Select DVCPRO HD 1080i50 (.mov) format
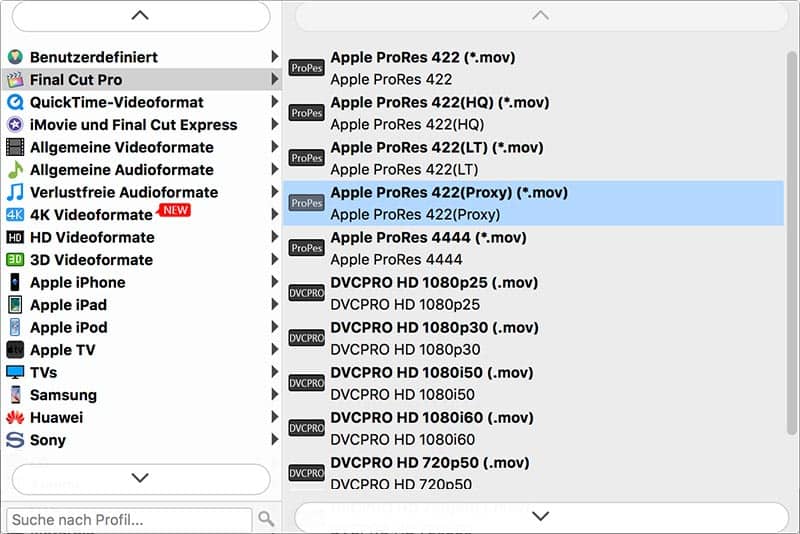 534,383
